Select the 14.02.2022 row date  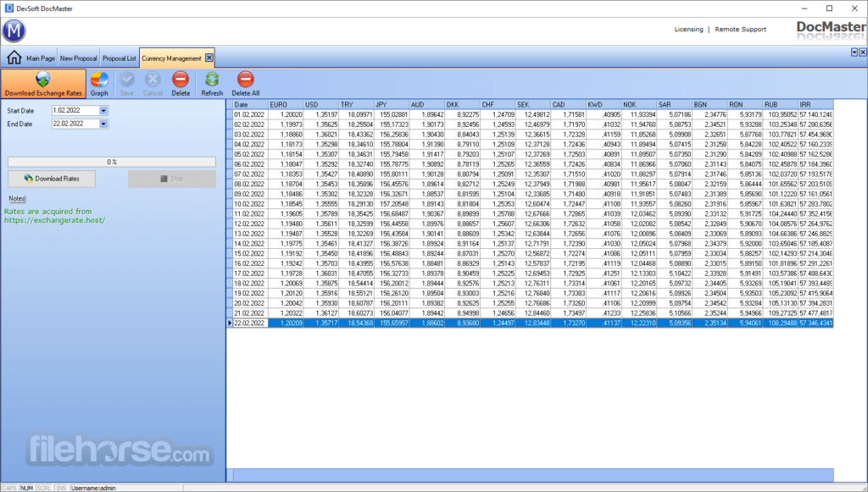(250, 244)
